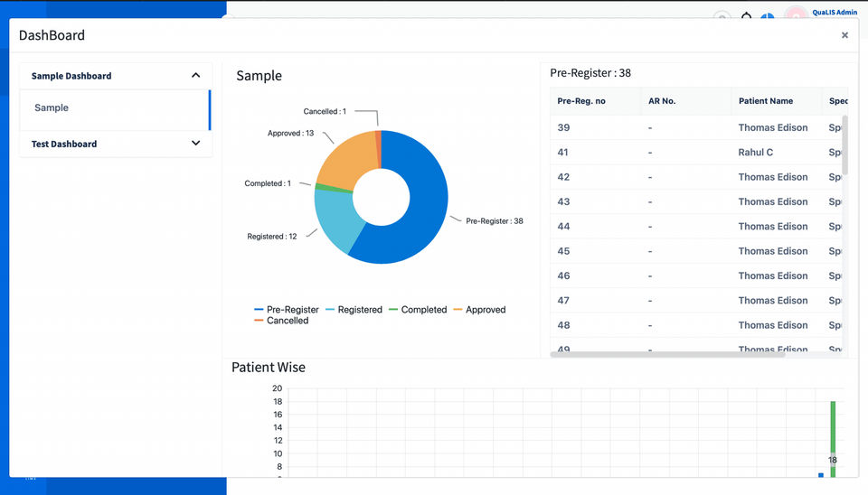Click the 'Approved : 13' chart label
This screenshot has height=495, width=868.
pos(290,134)
